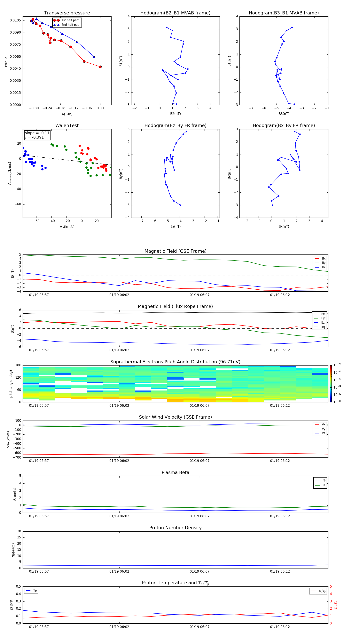
Task: Click '01/19 06:02' tick under Solar Wind Velocity panel
Action: 119,461
